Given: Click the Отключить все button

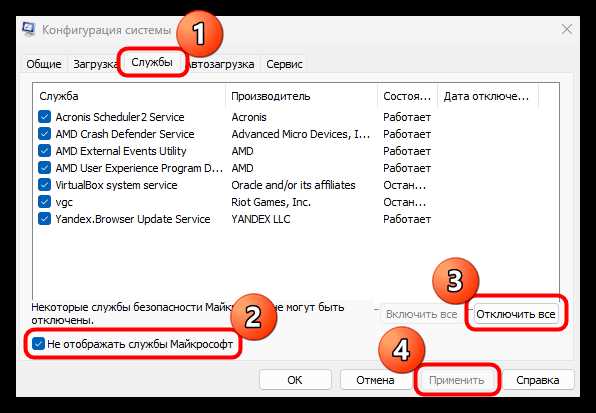Looking at the screenshot, I should click(516, 314).
